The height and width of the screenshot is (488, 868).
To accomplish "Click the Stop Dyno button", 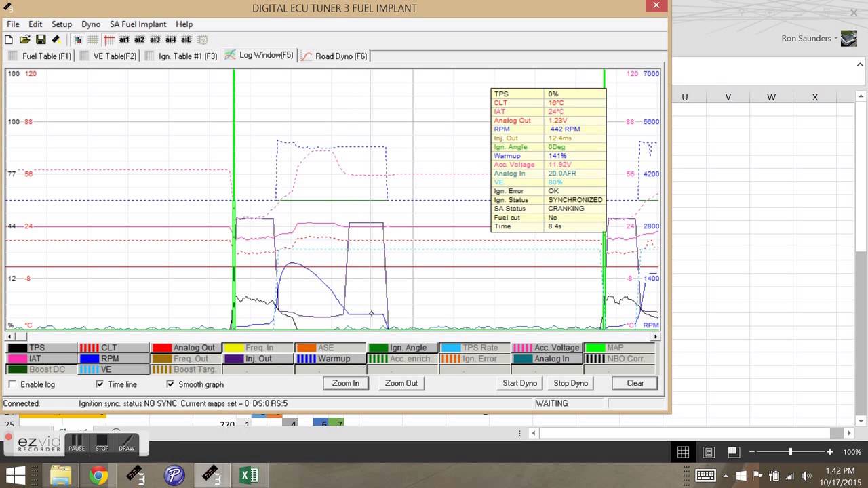I will click(571, 383).
